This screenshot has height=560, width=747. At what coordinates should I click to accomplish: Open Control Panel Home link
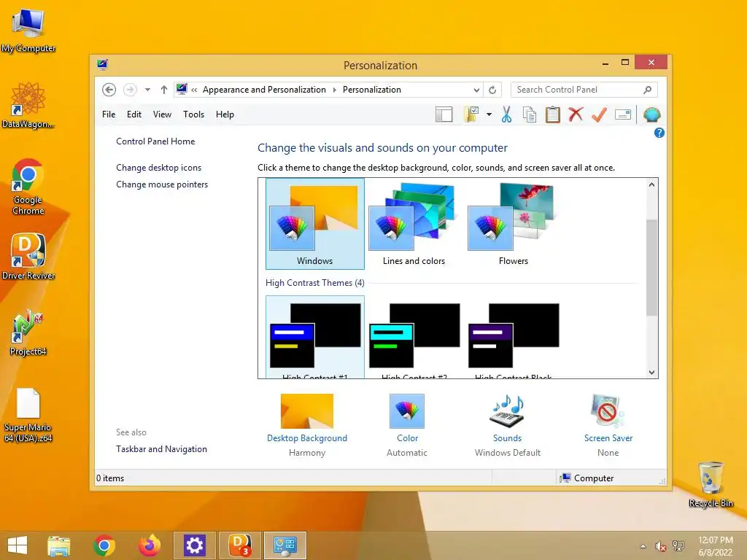pos(155,141)
